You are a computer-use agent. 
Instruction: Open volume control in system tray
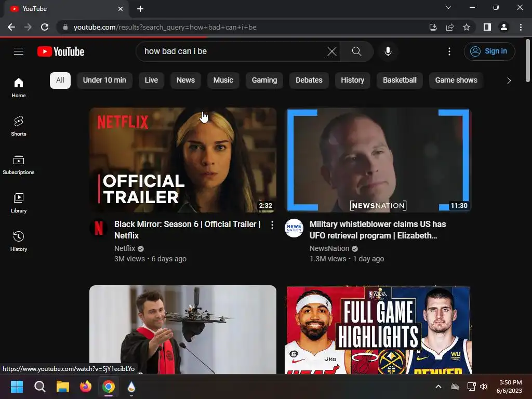click(484, 387)
